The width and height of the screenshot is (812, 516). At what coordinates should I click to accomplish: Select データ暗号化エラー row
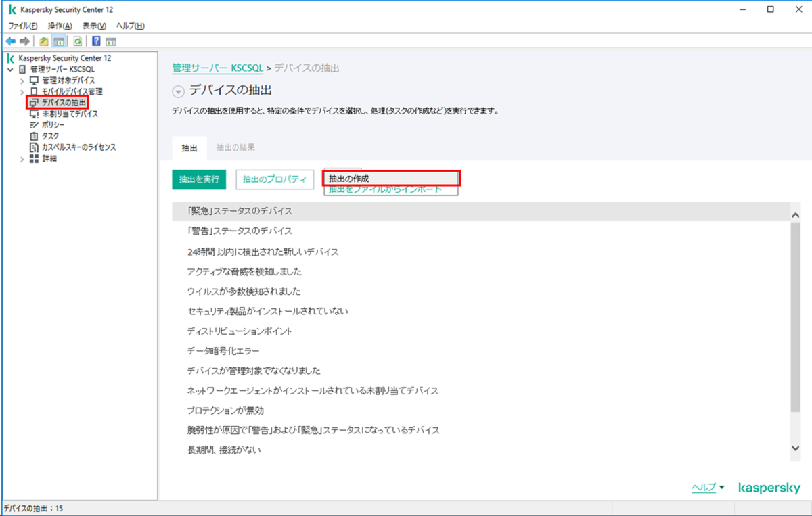coord(481,351)
